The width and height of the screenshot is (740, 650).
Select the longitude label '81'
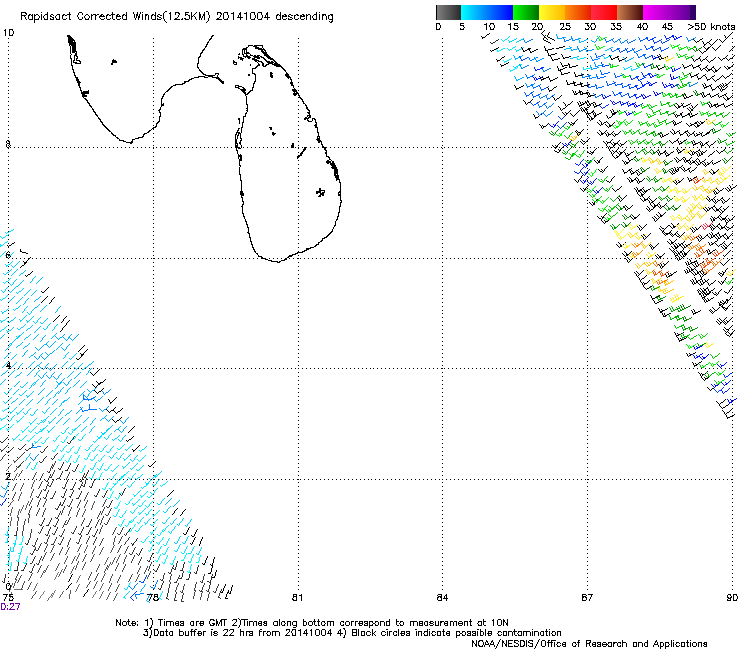pos(297,598)
